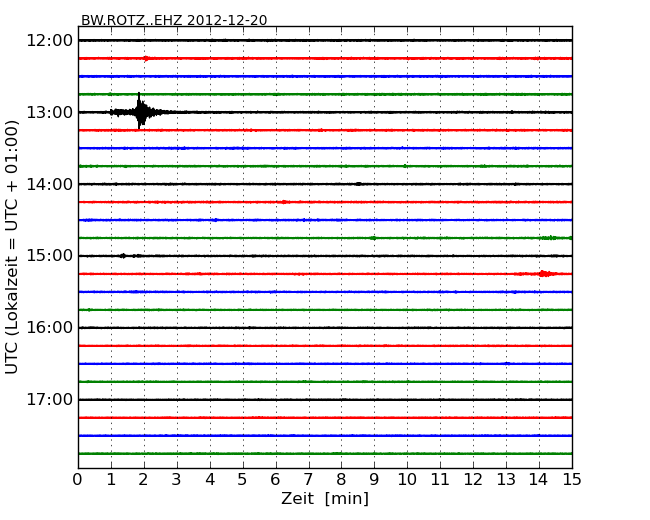Select the 13:00 y-axis tick label
This screenshot has width=650, height=520.
click(x=49, y=112)
